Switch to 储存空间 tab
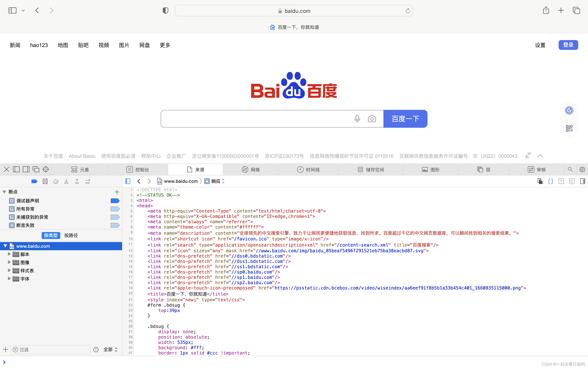Image resolution: width=588 pixels, height=368 pixels. (x=371, y=170)
